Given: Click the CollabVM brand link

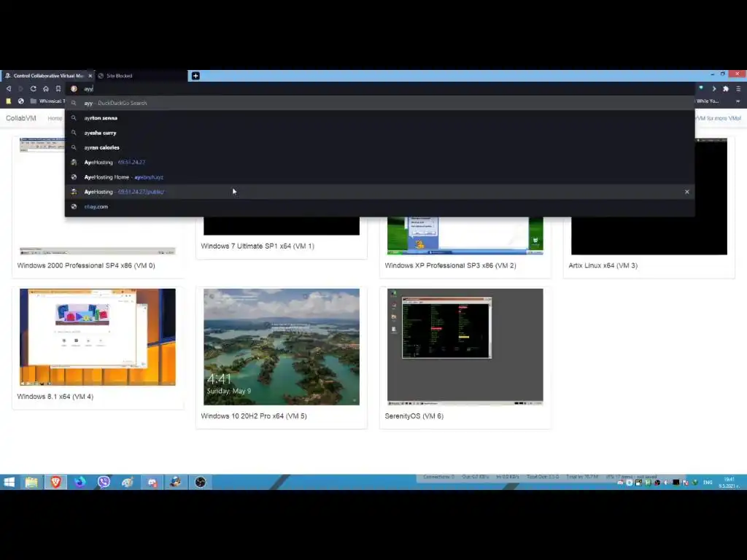Looking at the screenshot, I should [x=21, y=118].
